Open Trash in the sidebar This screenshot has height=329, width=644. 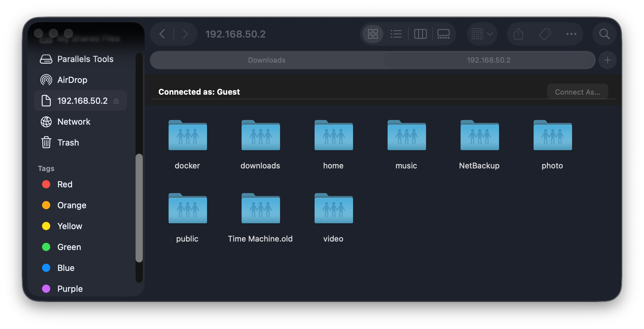tap(80, 143)
